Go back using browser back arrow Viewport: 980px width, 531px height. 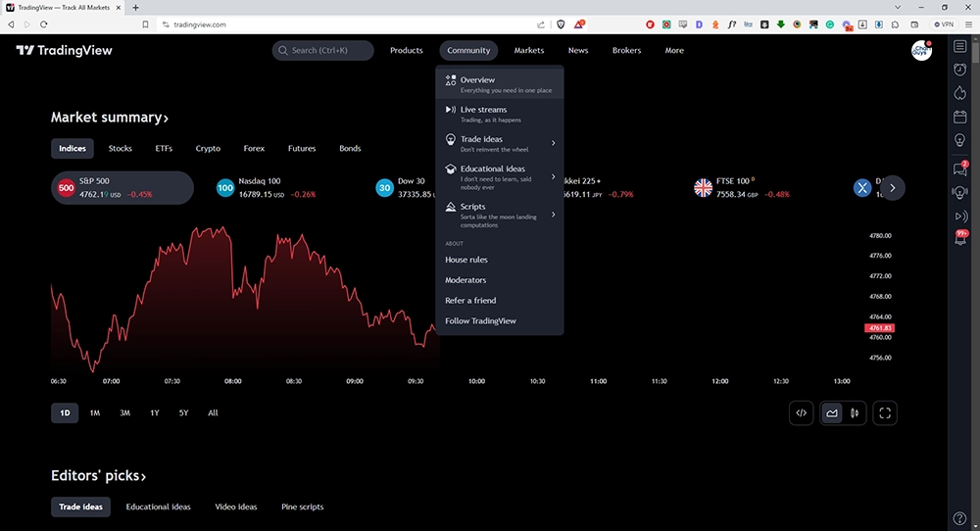pyautogui.click(x=11, y=24)
